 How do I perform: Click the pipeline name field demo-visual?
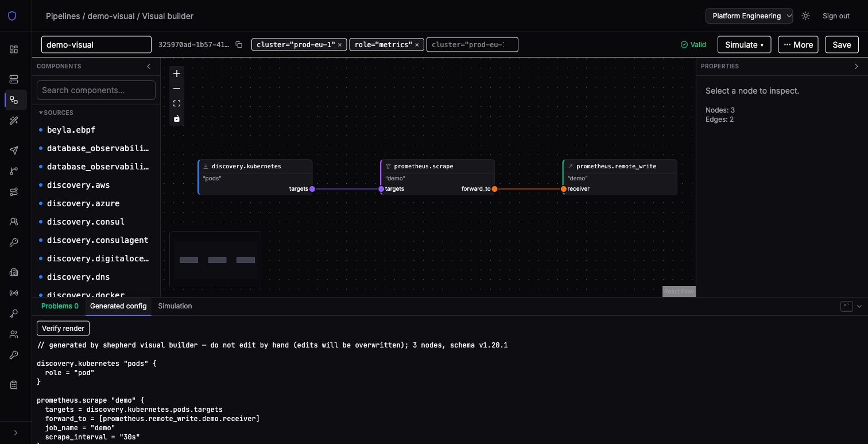96,45
